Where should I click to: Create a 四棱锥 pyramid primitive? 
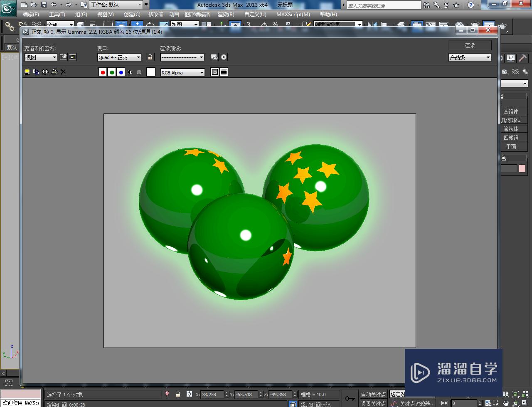tap(513, 138)
